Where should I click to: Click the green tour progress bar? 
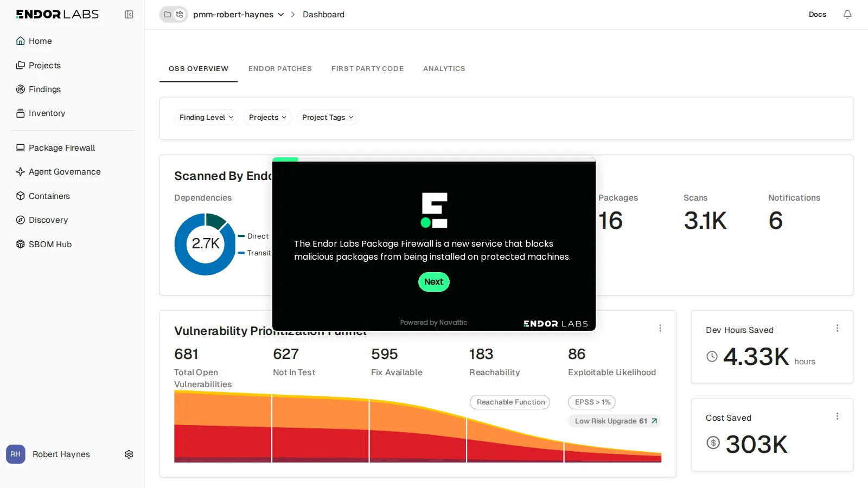coord(285,159)
